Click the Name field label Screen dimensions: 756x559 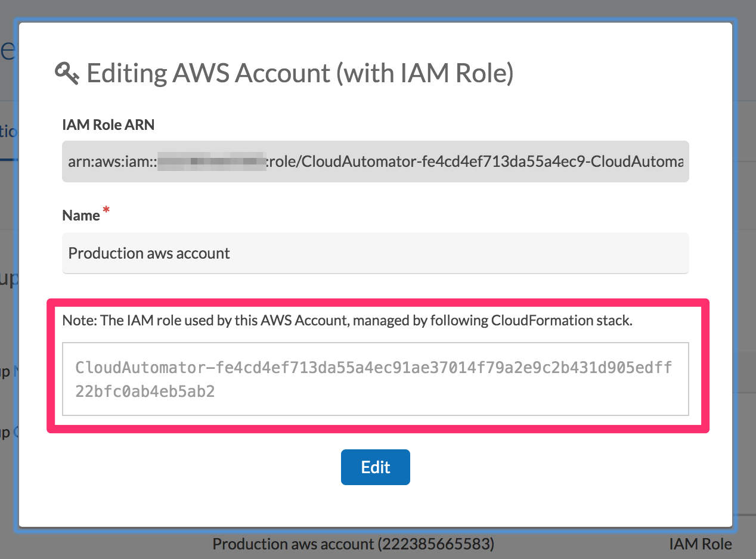click(81, 215)
